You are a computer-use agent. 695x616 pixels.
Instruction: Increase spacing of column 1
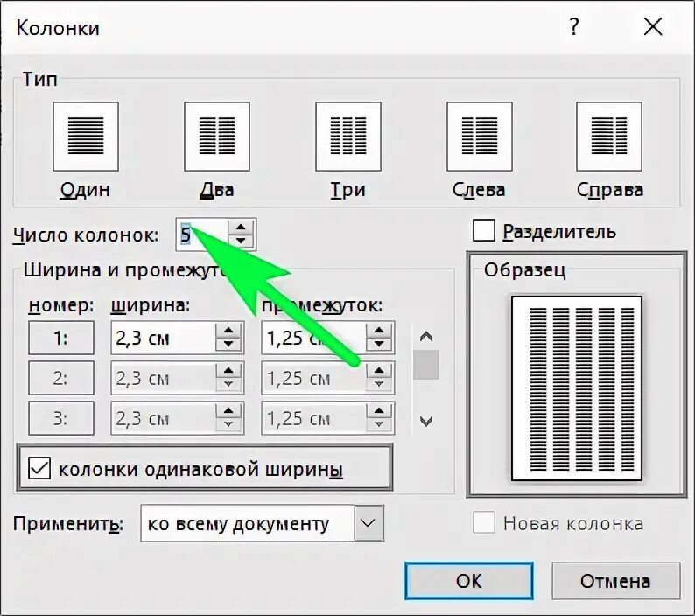tap(379, 331)
